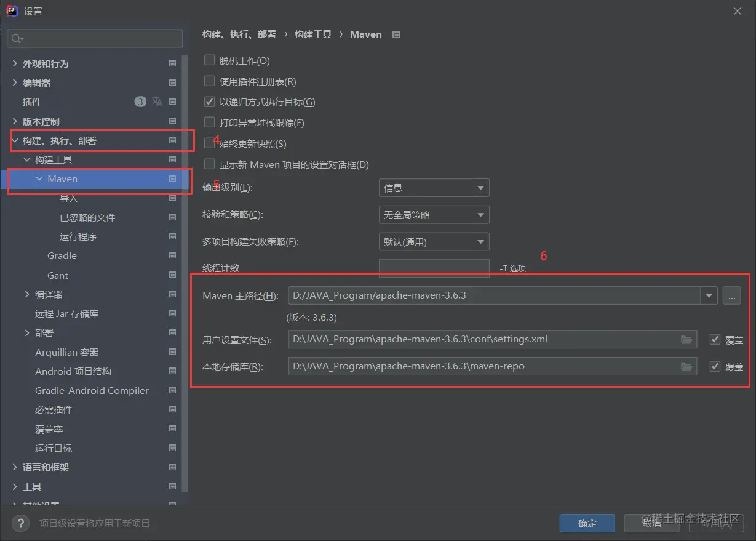Viewport: 756px width, 541px height.
Task: Select Gant in the settings tree
Action: point(58,275)
